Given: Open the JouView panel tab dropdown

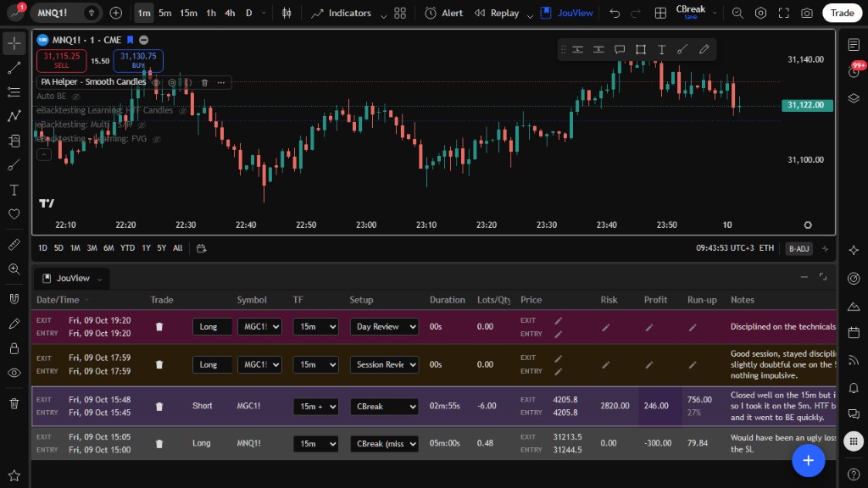Looking at the screenshot, I should click(x=100, y=279).
